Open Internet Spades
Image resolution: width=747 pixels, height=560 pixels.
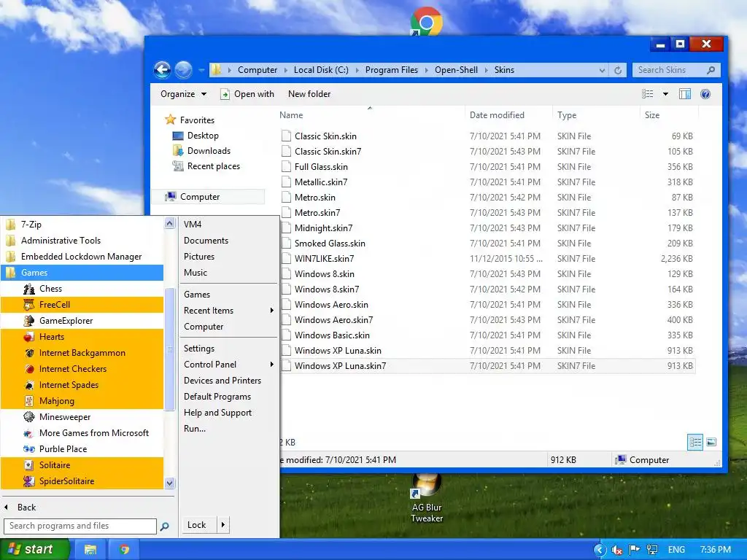pyautogui.click(x=82, y=385)
